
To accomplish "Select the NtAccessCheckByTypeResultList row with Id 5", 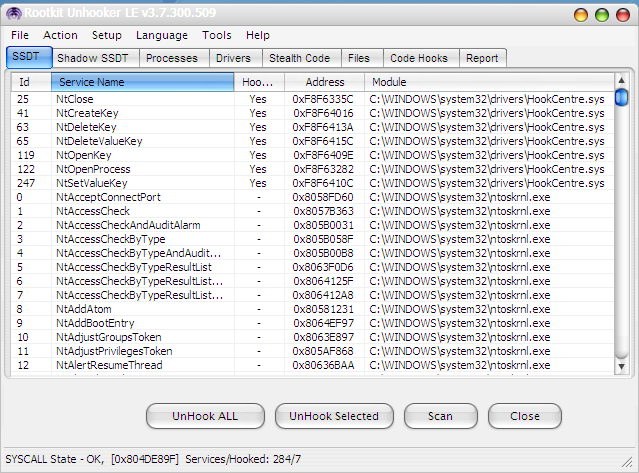I will [x=312, y=267].
